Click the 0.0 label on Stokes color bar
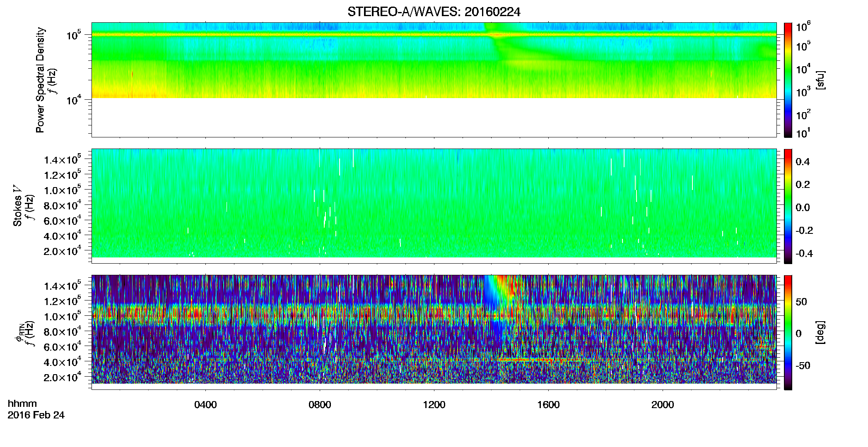 coord(803,208)
